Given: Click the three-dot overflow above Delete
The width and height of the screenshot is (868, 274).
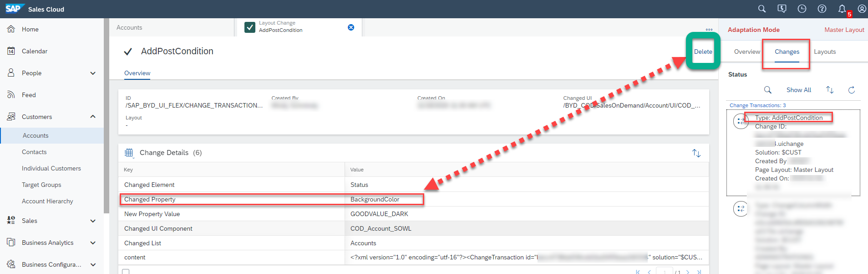Looking at the screenshot, I should point(709,30).
